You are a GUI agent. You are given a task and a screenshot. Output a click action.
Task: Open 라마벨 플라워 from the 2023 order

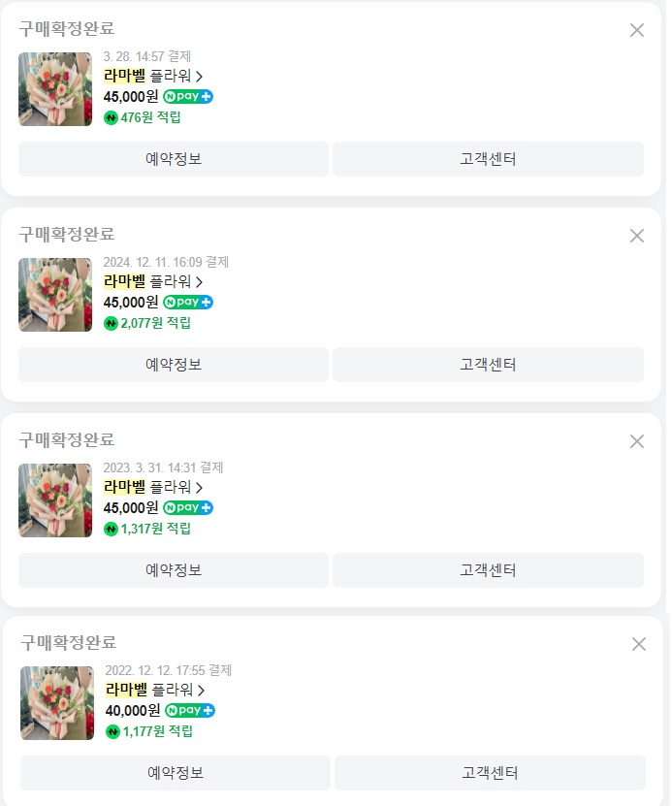153,487
